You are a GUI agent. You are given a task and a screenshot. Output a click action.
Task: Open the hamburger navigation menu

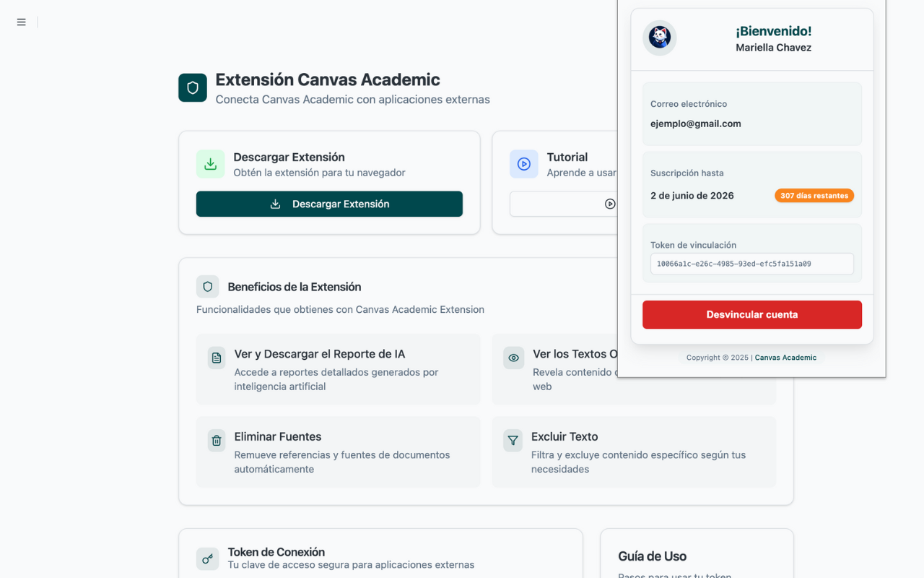(21, 22)
